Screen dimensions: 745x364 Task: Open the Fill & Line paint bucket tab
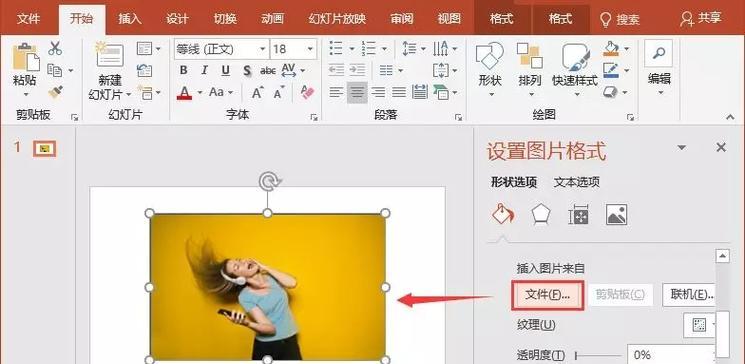click(503, 214)
